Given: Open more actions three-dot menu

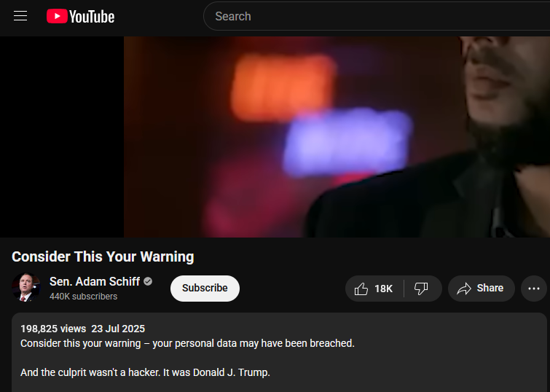Looking at the screenshot, I should pos(534,289).
